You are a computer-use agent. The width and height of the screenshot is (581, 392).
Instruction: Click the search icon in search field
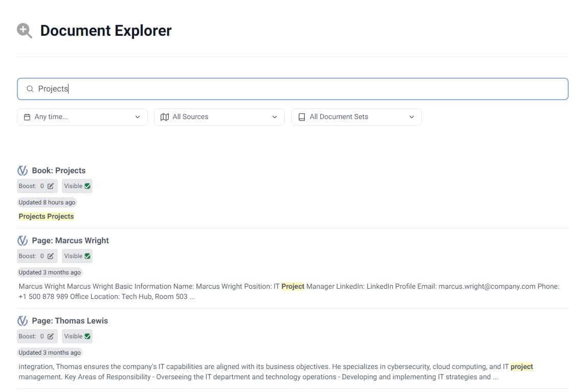30,89
